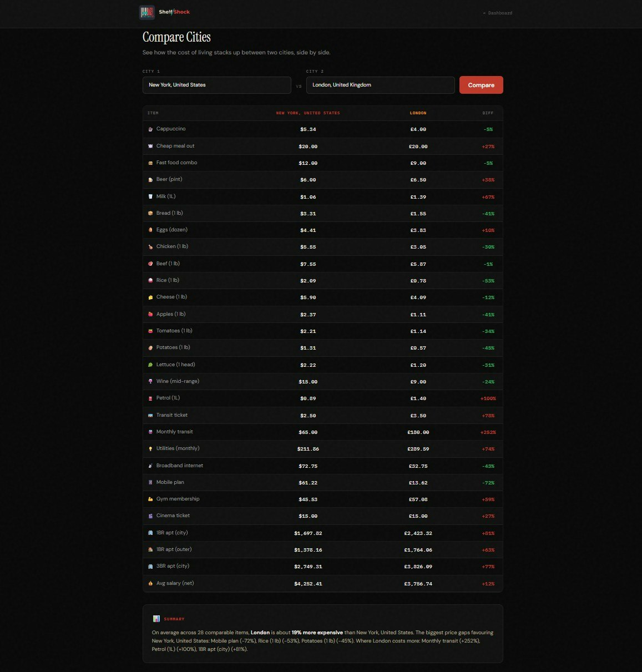Image resolution: width=642 pixels, height=672 pixels.
Task: Go back via the Dashboard link
Action: 498,13
